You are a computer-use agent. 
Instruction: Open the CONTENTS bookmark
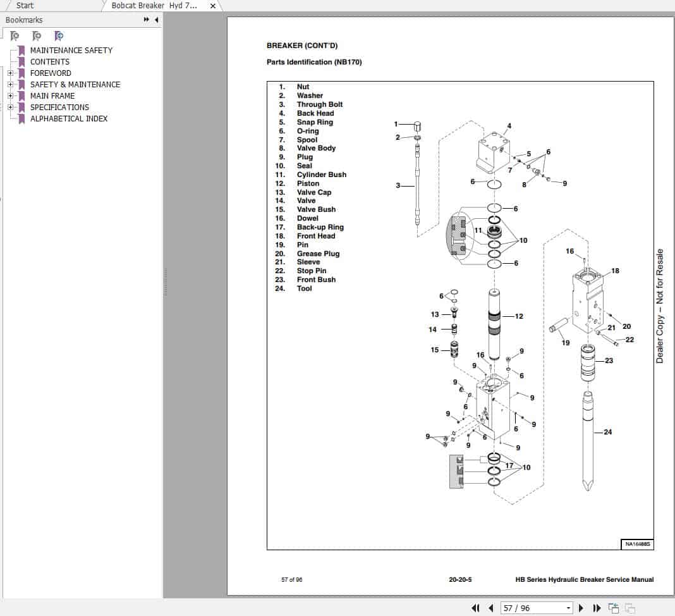click(49, 61)
